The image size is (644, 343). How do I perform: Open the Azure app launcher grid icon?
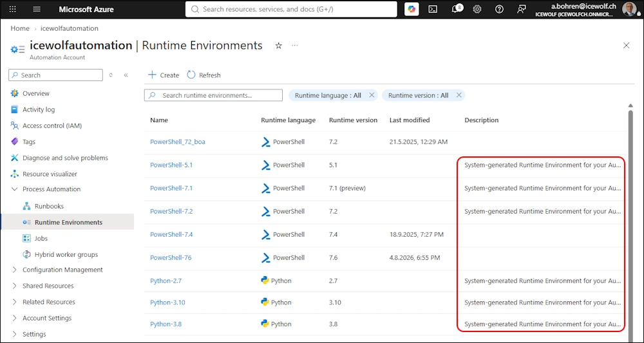13,9
